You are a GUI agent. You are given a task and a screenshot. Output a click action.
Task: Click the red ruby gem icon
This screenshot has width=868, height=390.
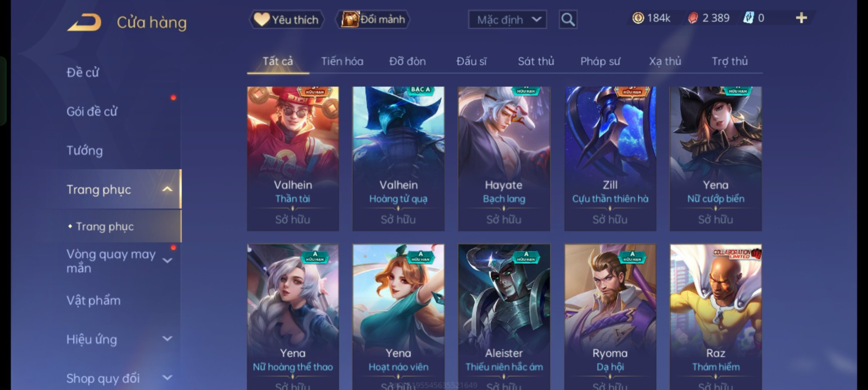click(693, 18)
